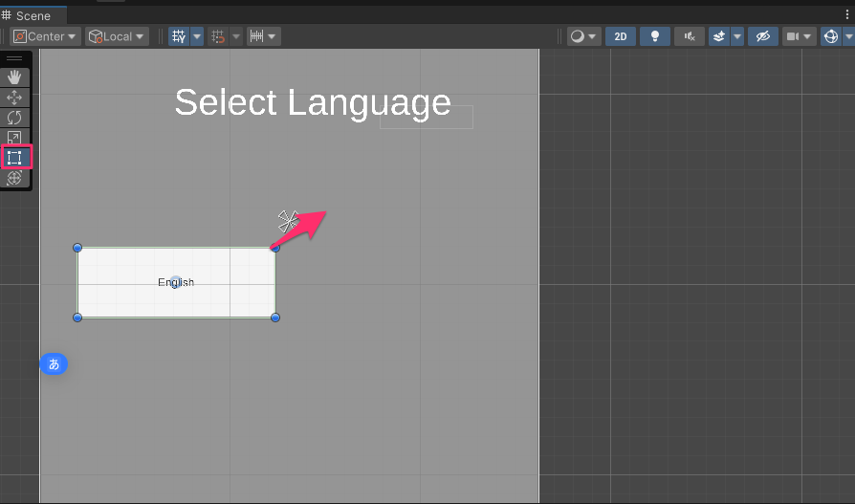The image size is (855, 504).
Task: Toggle 2D view mode
Action: click(620, 36)
